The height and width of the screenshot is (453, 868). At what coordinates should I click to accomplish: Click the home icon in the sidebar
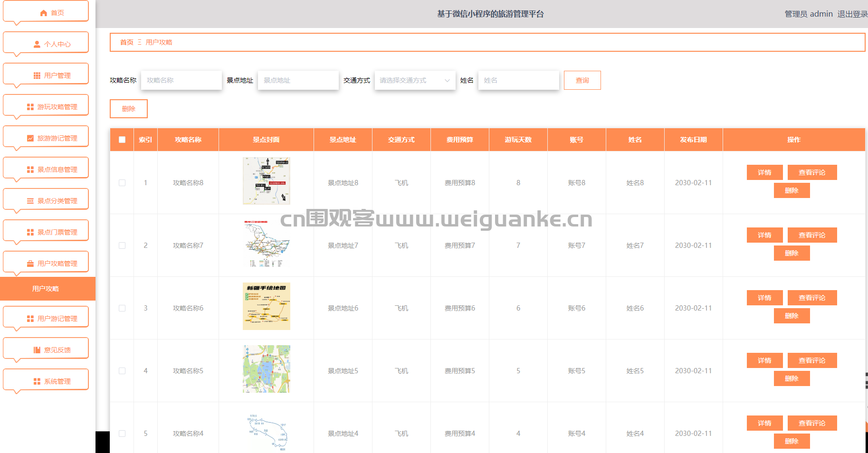pos(43,13)
